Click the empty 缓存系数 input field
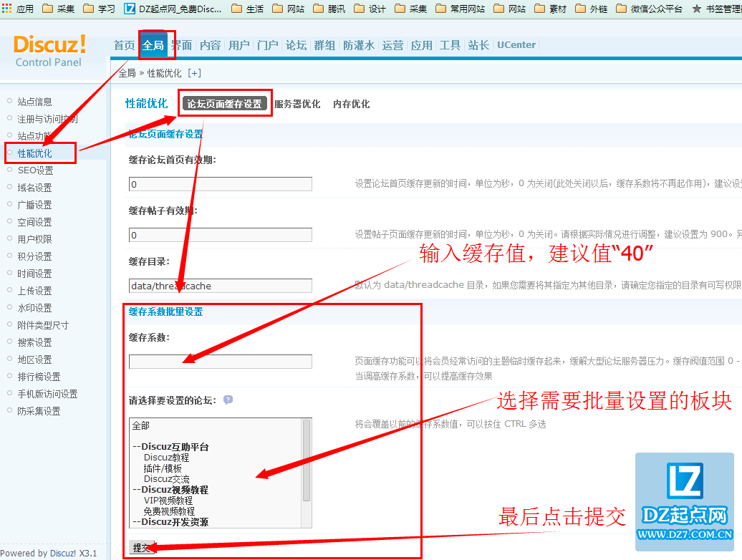The width and height of the screenshot is (742, 560). point(221,362)
